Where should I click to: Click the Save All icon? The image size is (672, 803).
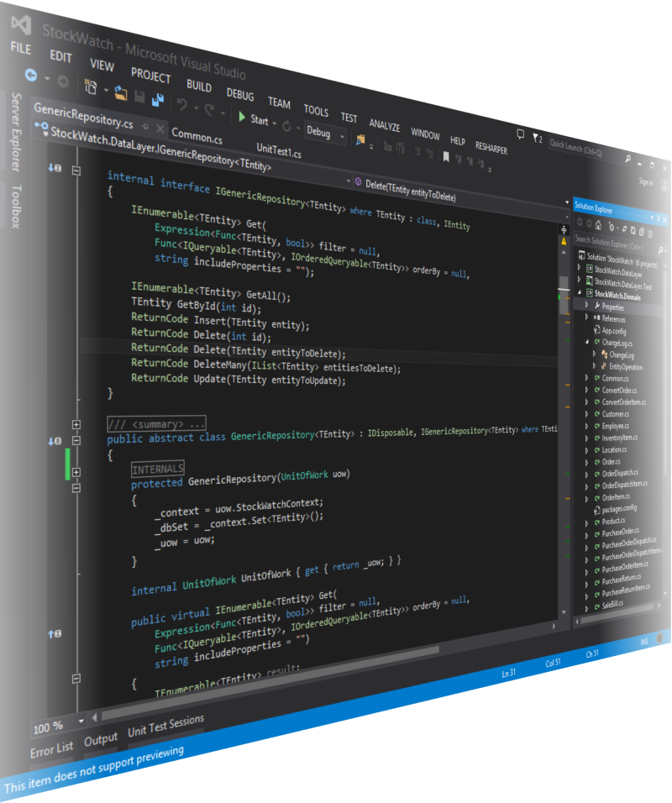point(158,100)
